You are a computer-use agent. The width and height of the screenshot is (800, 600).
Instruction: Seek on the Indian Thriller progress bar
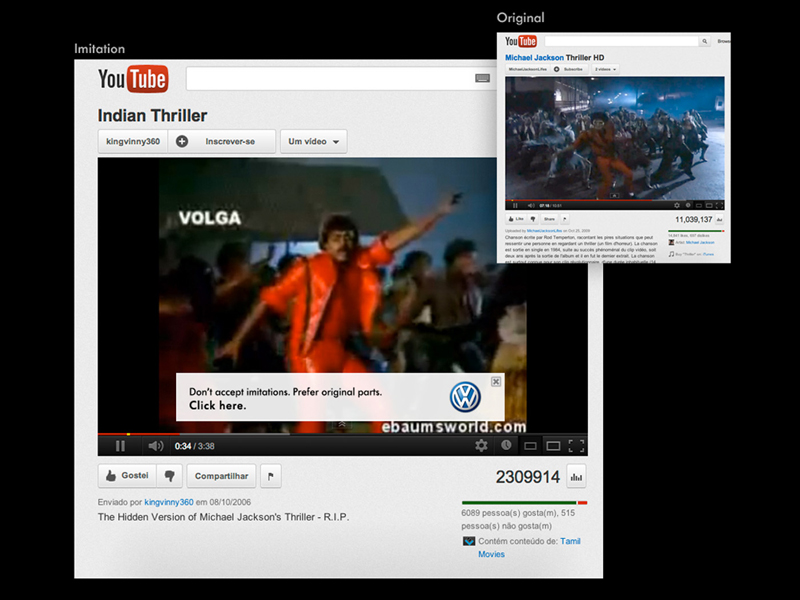coord(342,434)
